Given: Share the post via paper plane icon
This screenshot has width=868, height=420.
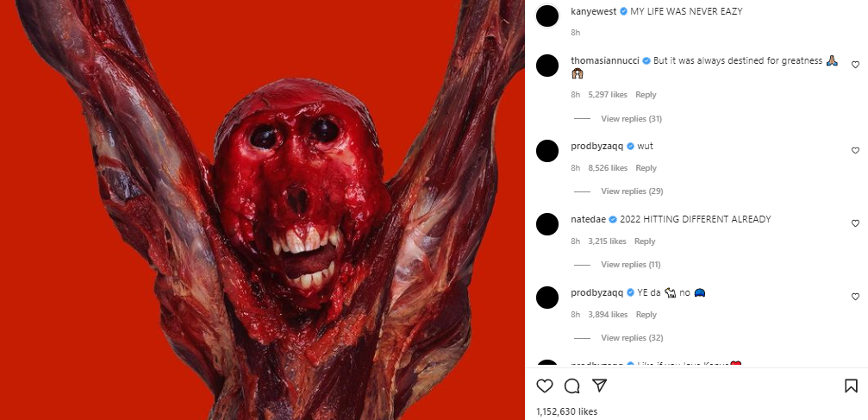Looking at the screenshot, I should click(599, 386).
